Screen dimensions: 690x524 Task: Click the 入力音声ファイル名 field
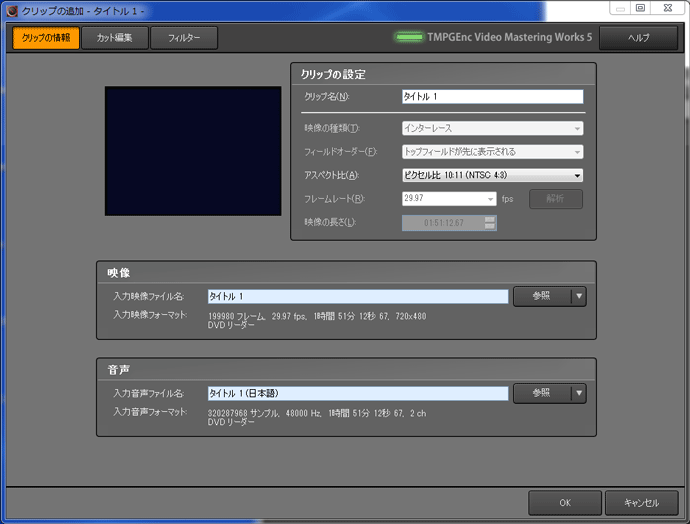(358, 394)
